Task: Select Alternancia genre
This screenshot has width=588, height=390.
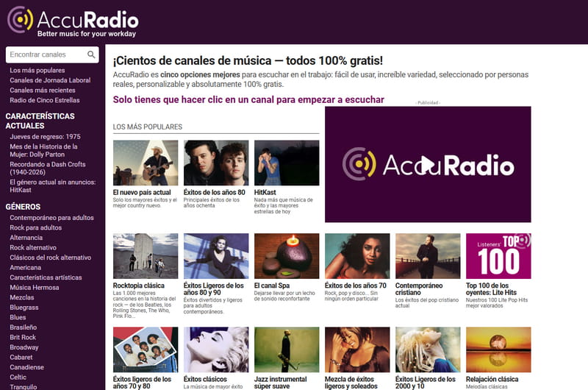Action: pos(26,237)
